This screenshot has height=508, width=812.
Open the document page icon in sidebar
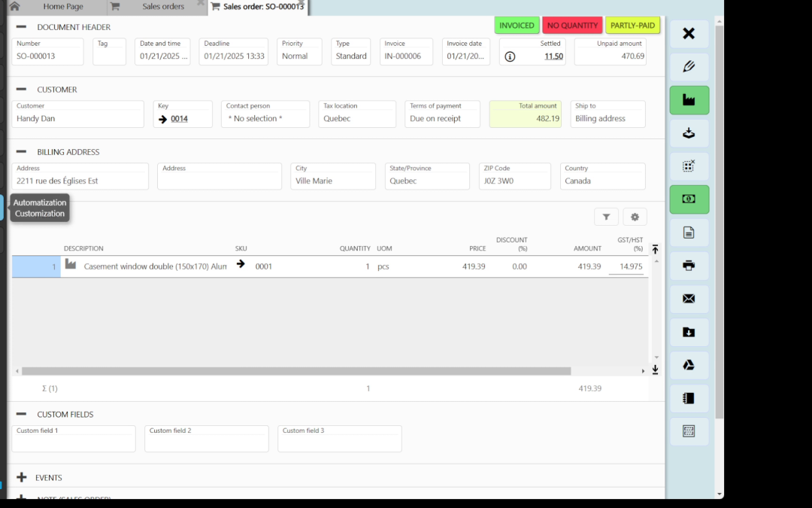[689, 233]
